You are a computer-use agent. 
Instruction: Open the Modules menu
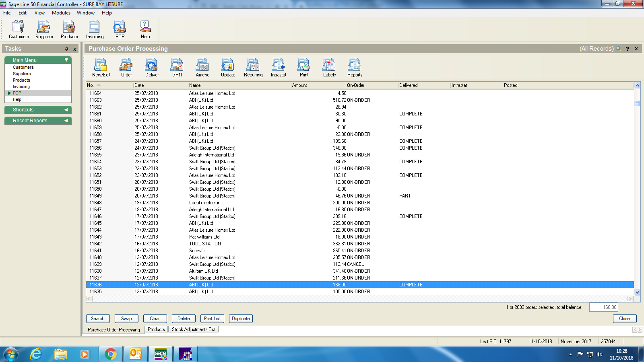61,13
